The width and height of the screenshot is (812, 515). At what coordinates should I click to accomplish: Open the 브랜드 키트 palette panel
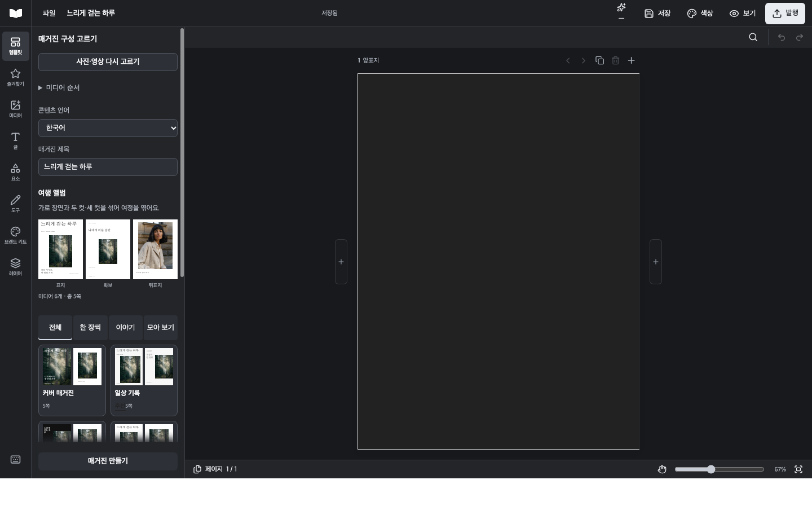[15, 236]
